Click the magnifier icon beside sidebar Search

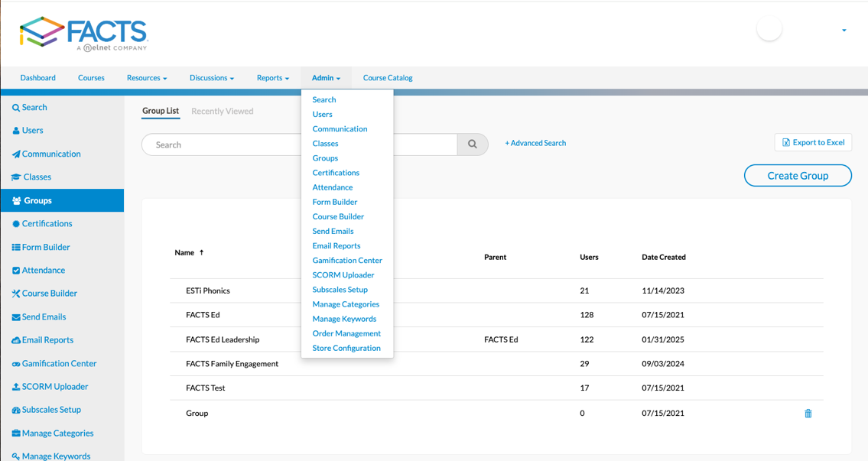[16, 108]
